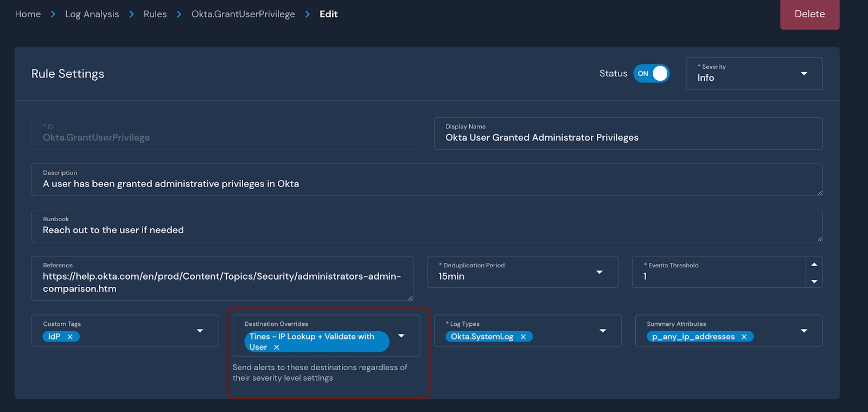868x412 pixels.
Task: Increase the Events Threshold value
Action: 814,265
